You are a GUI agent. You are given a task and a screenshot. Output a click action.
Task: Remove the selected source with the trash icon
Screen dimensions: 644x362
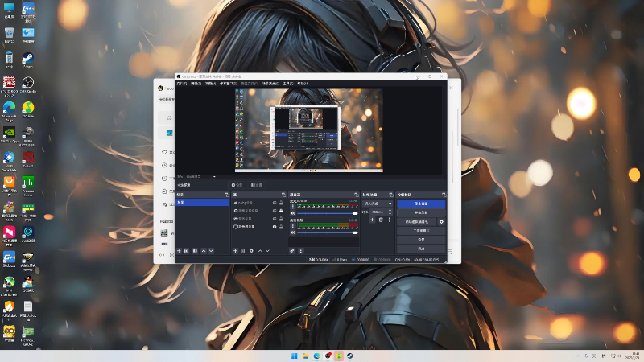(243, 251)
